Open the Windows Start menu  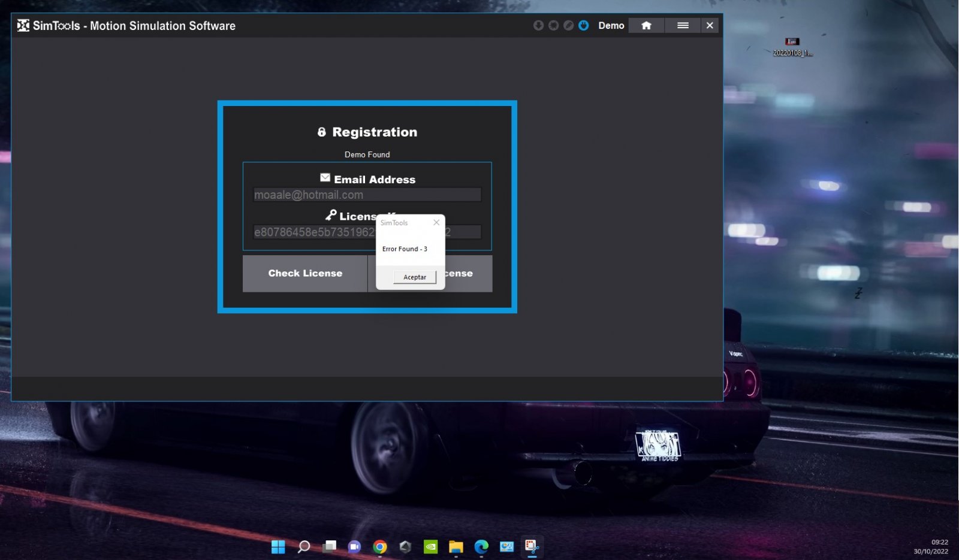278,546
